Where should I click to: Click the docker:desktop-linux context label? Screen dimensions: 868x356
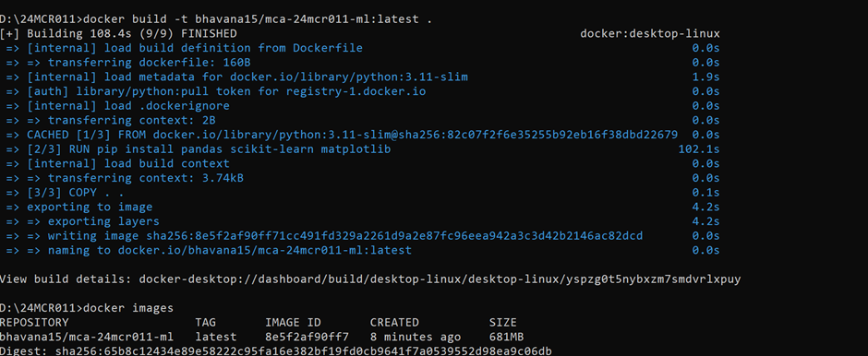650,34
